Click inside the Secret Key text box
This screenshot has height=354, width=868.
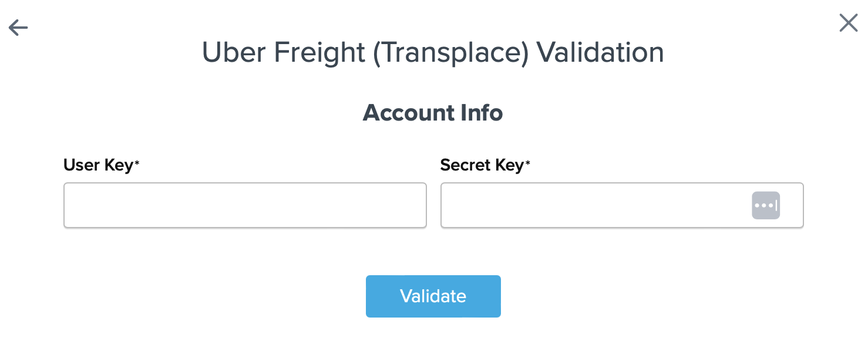(587, 205)
